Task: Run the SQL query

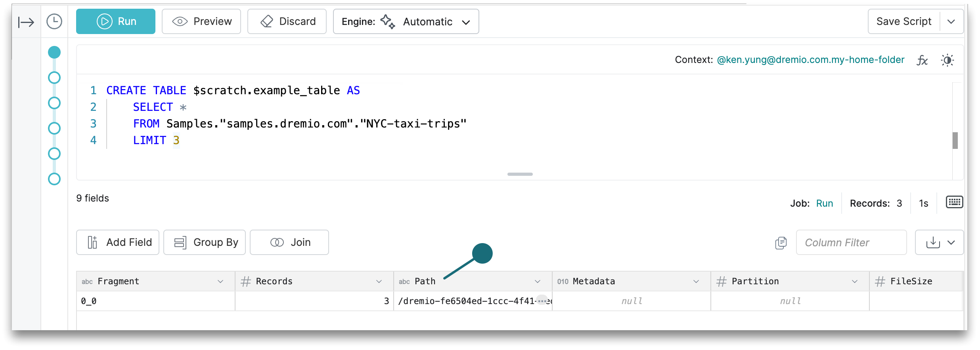Action: tap(116, 21)
